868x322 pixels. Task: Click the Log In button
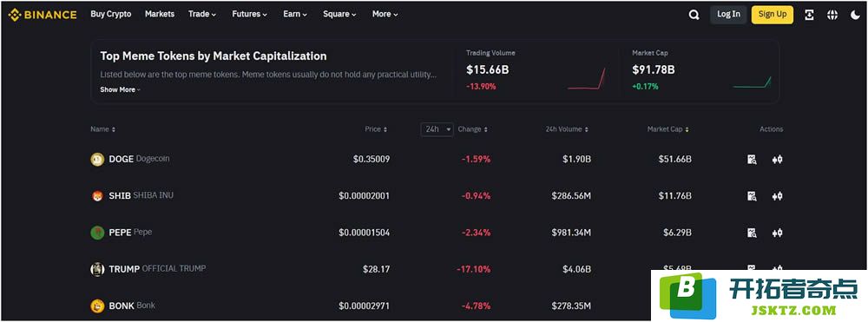pos(728,15)
